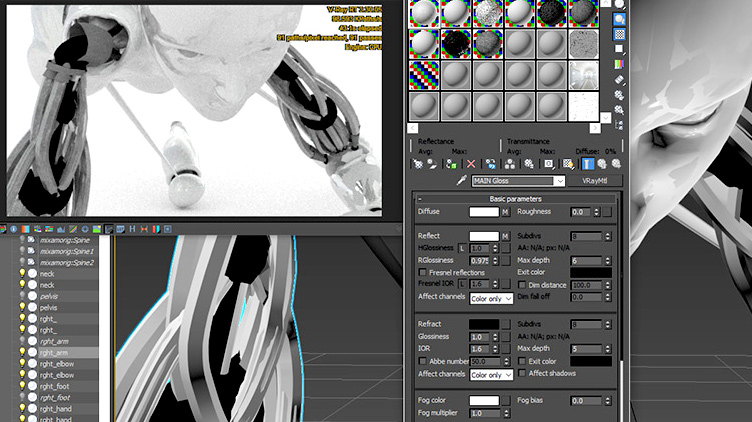The width and height of the screenshot is (752, 422).
Task: Click the Sample UV Tiling icon
Action: [619, 49]
